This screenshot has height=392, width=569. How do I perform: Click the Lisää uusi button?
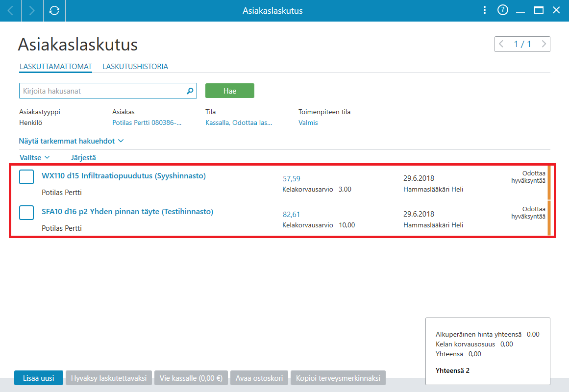38,378
